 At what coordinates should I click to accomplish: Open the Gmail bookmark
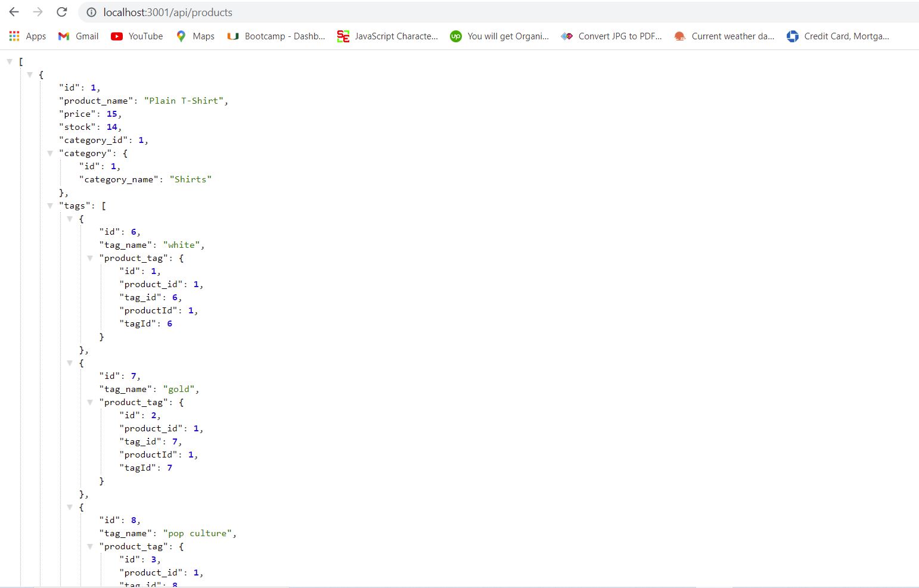[77, 36]
